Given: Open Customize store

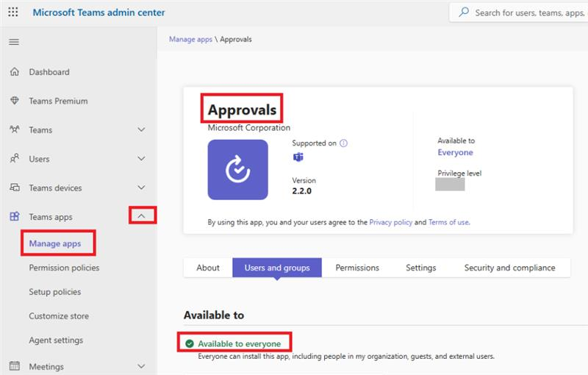Looking at the screenshot, I should tap(59, 316).
